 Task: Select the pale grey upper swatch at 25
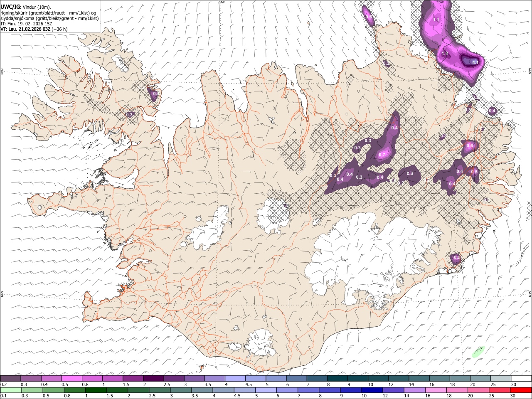(x=500, y=379)
